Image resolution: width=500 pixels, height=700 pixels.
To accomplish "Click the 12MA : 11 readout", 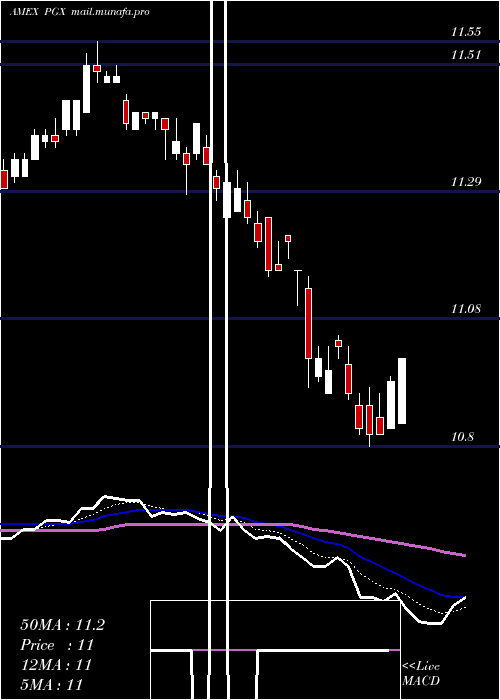I will [x=56, y=665].
